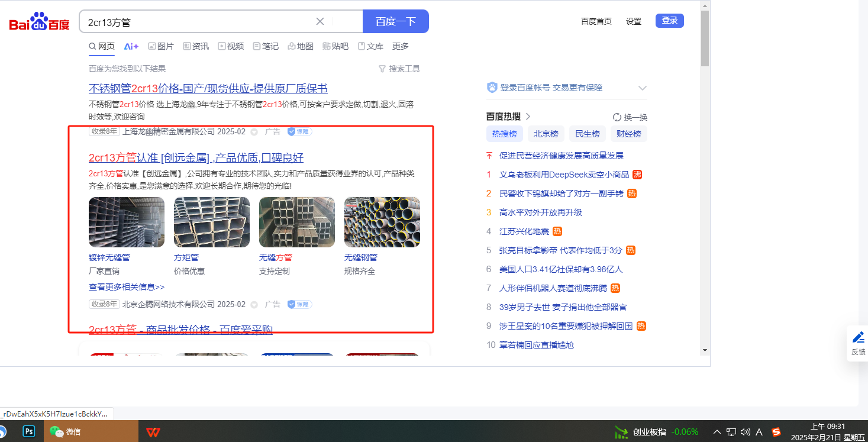Image resolution: width=868 pixels, height=442 pixels.
Task: Clear the search box with X icon
Action: [320, 22]
